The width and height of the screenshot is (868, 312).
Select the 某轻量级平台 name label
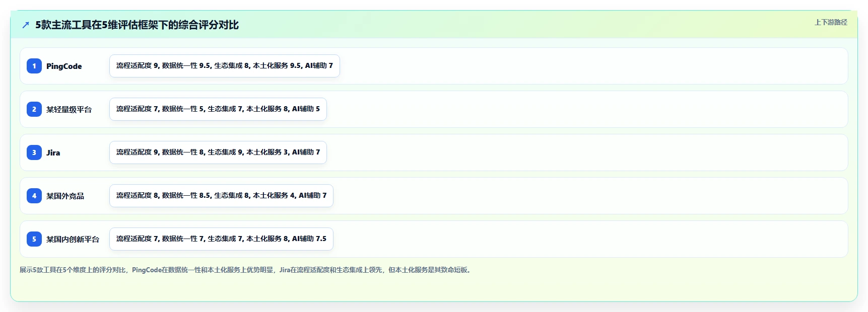(69, 110)
